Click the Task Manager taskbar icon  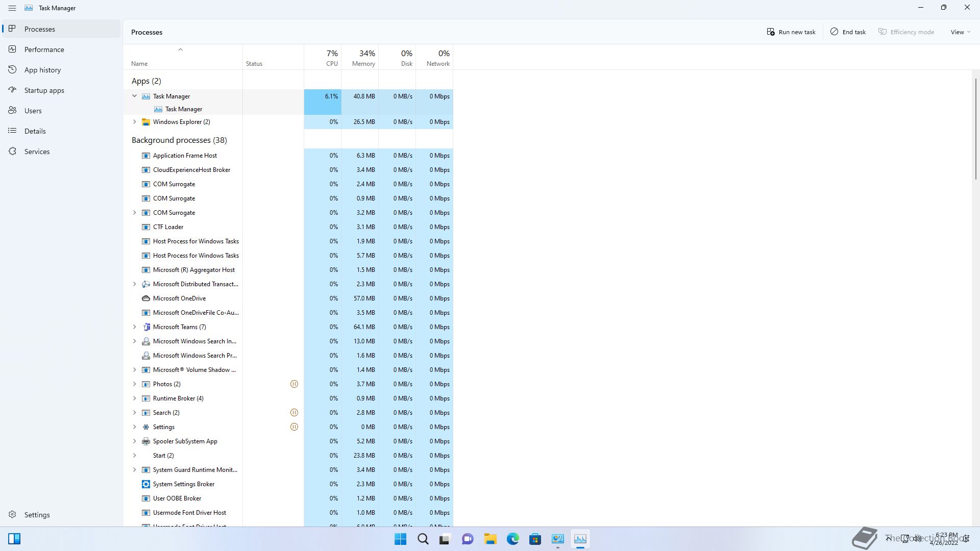click(580, 539)
